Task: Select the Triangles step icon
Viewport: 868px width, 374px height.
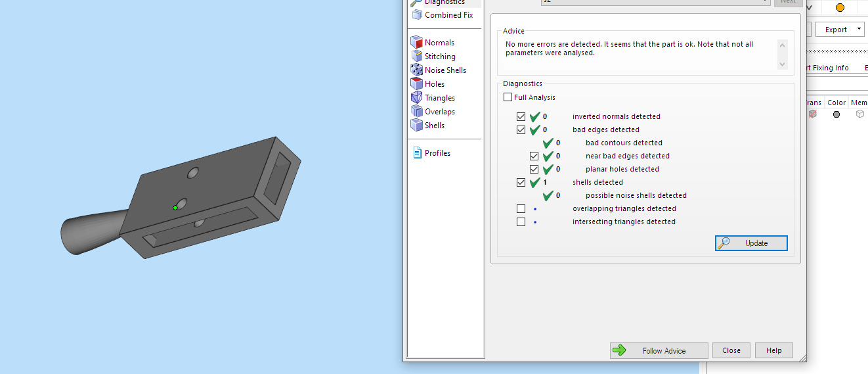Action: click(x=416, y=98)
